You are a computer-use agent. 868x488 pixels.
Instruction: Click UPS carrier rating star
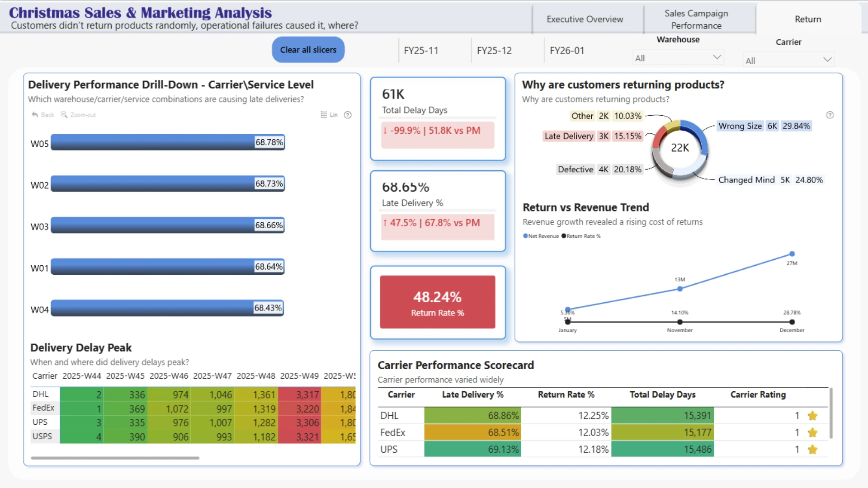812,449
